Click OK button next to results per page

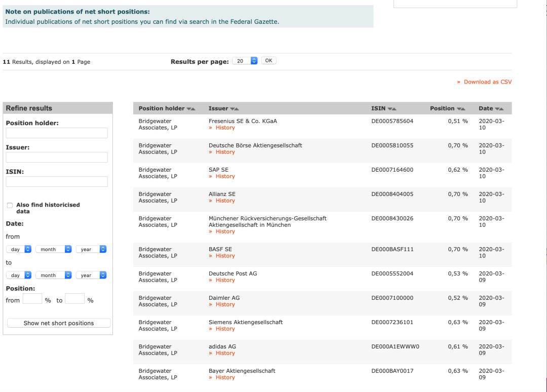(269, 61)
